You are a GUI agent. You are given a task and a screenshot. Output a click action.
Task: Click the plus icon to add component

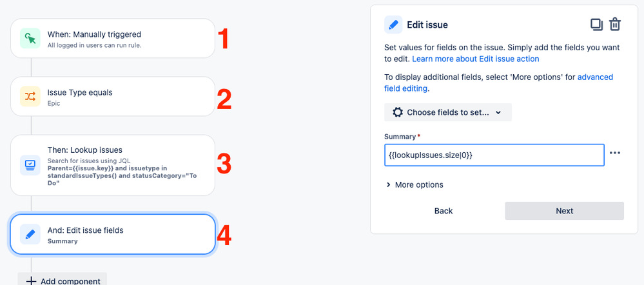[31, 281]
